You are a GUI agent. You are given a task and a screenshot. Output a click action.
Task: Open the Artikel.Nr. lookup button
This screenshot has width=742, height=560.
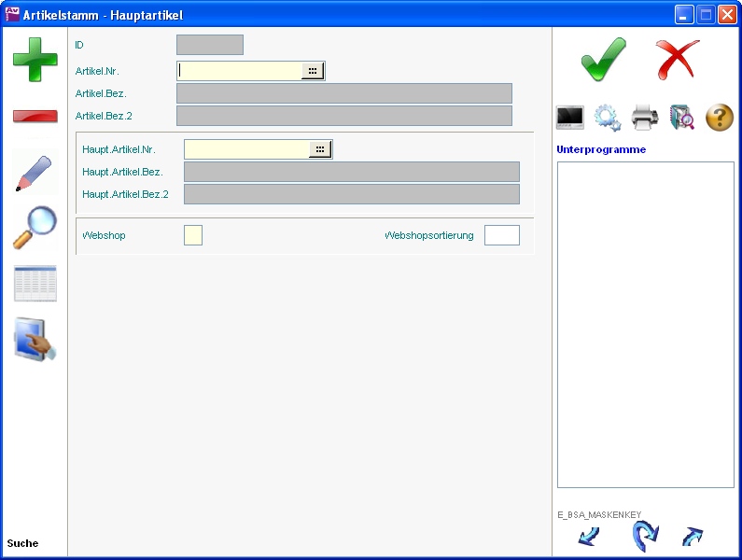(x=313, y=71)
